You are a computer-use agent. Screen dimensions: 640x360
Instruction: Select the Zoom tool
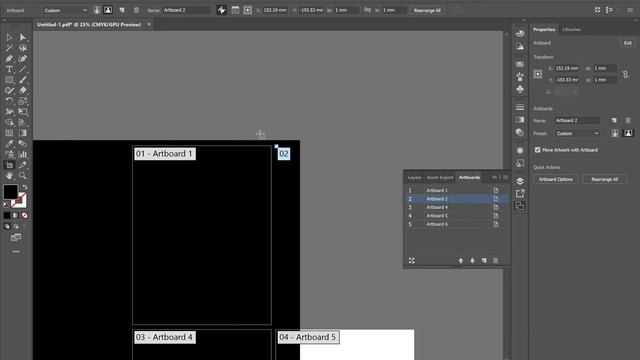pos(23,176)
